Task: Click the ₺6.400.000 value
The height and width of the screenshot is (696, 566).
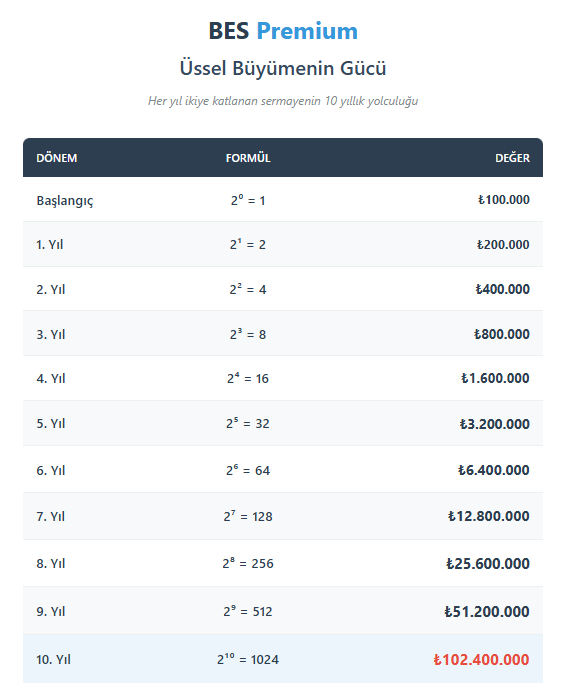Action: pyautogui.click(x=494, y=470)
